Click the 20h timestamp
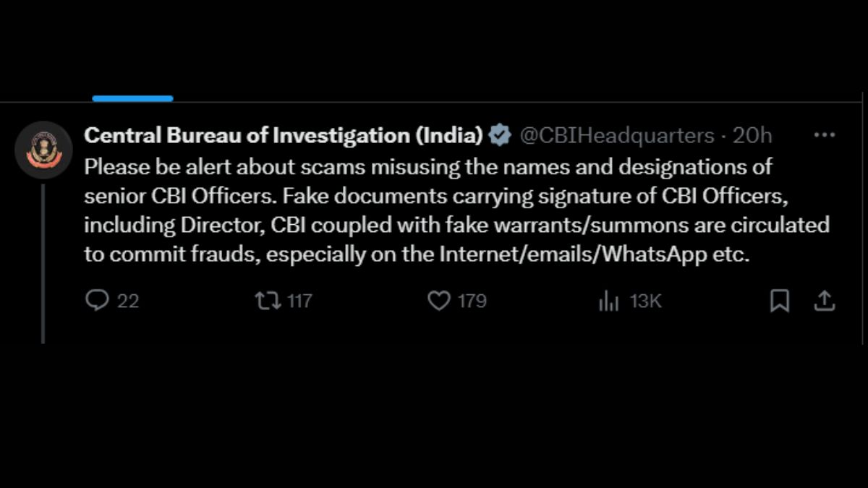 [752, 135]
